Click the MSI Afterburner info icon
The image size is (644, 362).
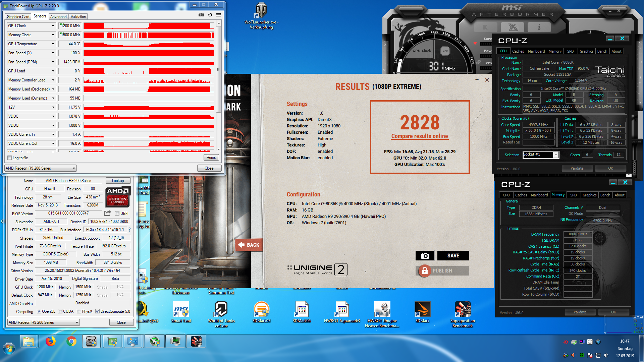tap(539, 27)
